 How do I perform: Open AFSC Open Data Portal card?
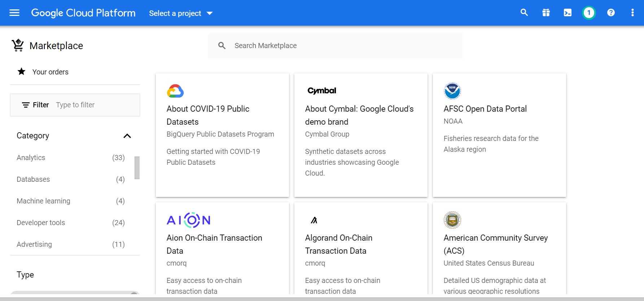499,135
